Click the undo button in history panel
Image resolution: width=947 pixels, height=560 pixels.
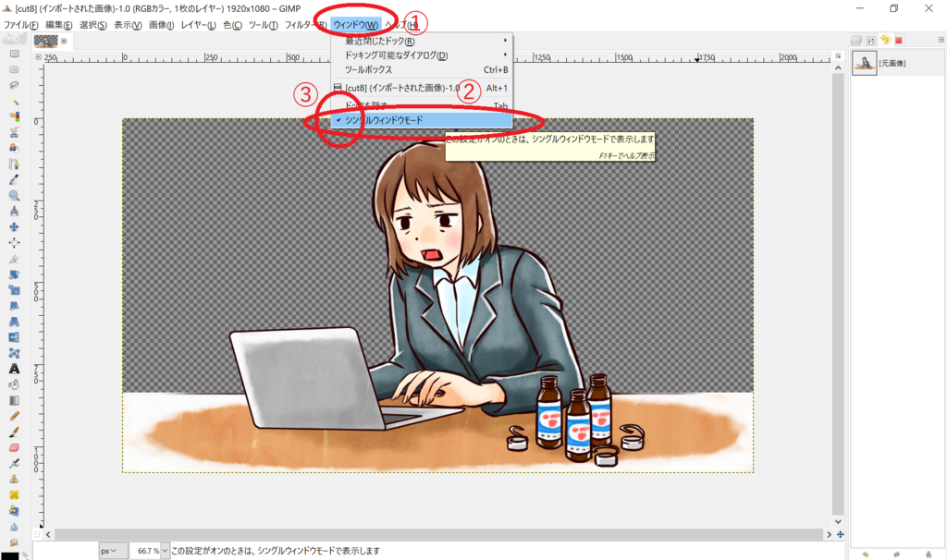coord(866,554)
